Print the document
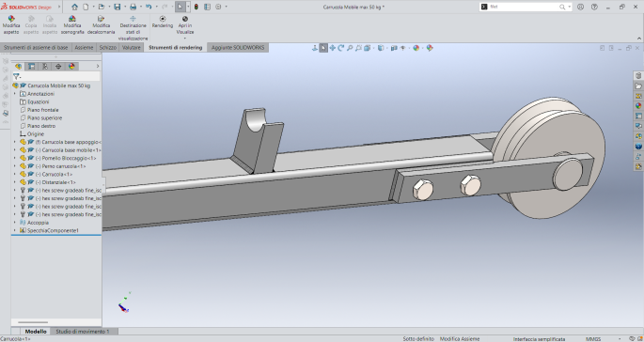 pos(134,7)
